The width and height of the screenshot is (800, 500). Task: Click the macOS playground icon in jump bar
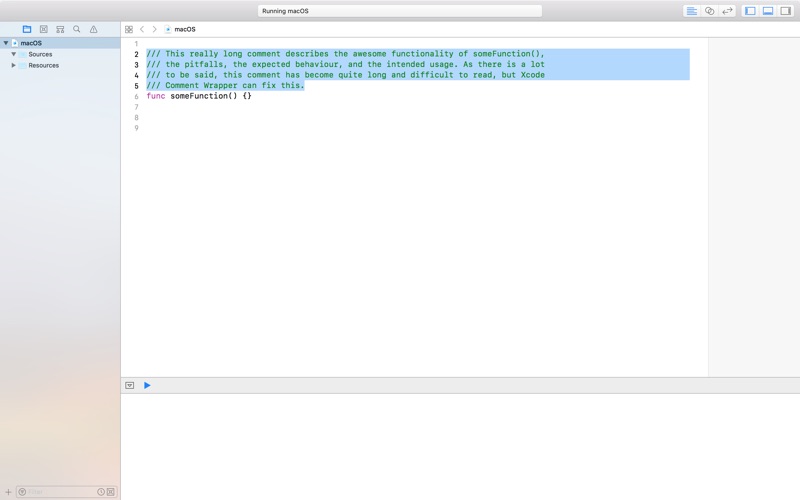point(168,29)
